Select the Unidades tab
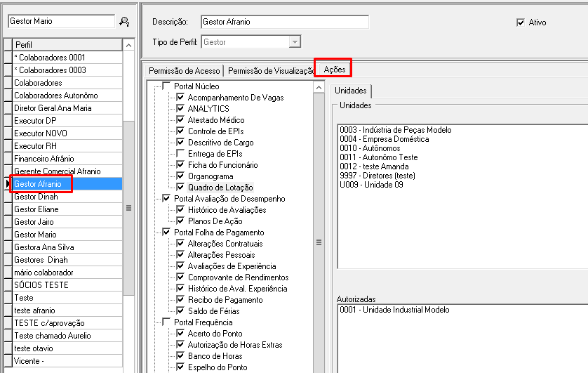The image size is (588, 373). pos(352,91)
